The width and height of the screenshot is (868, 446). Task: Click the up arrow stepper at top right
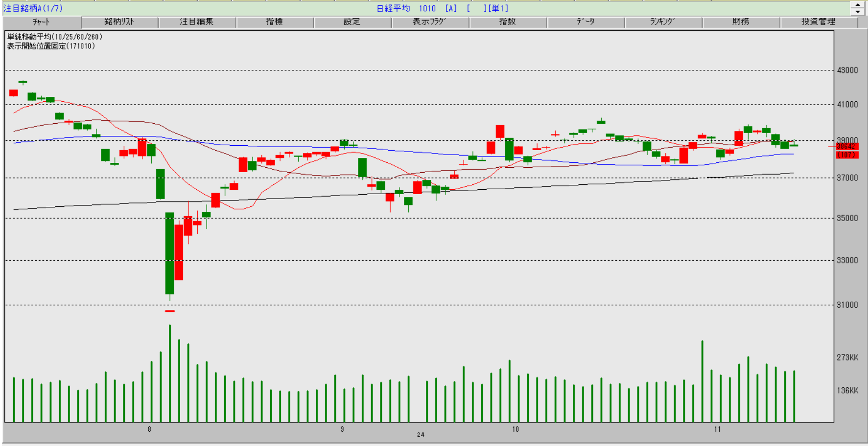pos(858,5)
